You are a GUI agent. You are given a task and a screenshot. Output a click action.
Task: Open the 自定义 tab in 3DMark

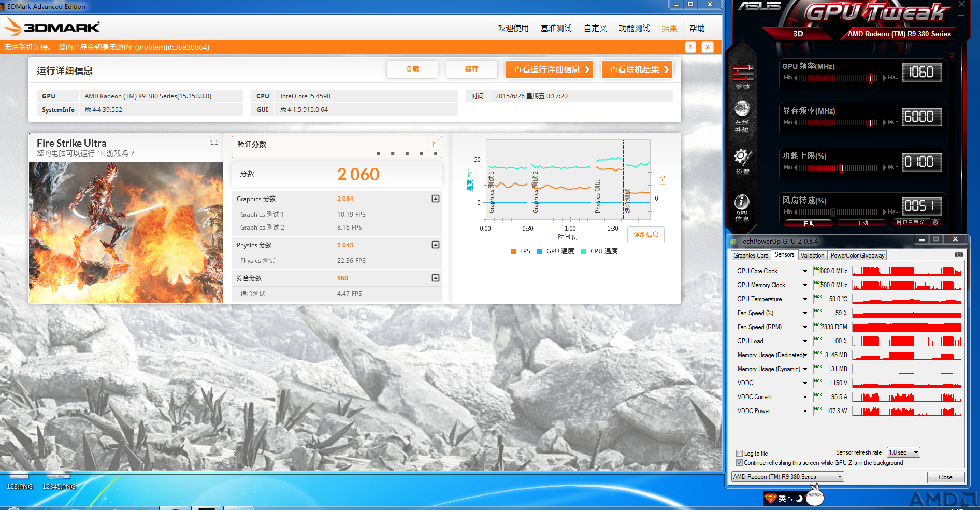[x=595, y=28]
